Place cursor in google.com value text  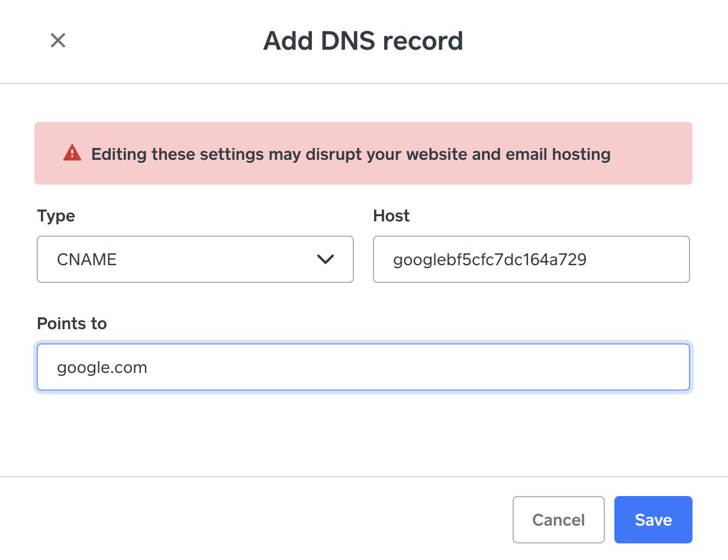point(102,368)
